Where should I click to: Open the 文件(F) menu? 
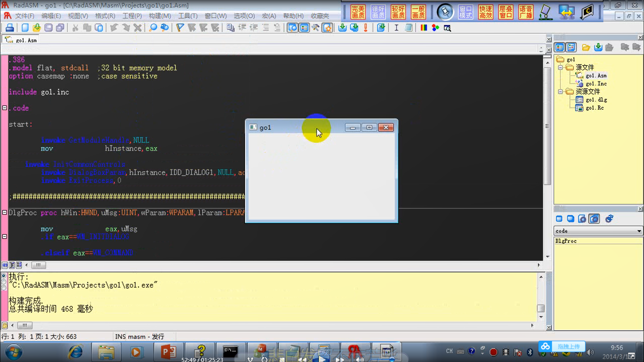[25, 16]
